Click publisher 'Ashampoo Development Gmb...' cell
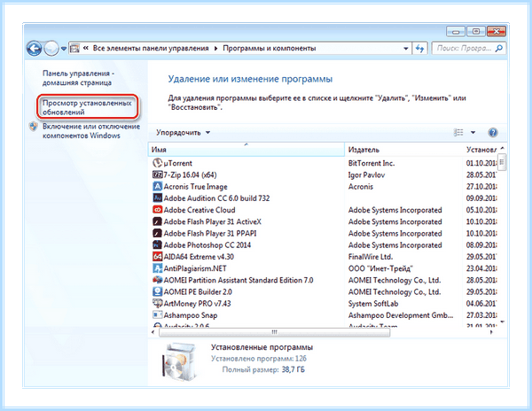532x411 pixels. [x=401, y=315]
